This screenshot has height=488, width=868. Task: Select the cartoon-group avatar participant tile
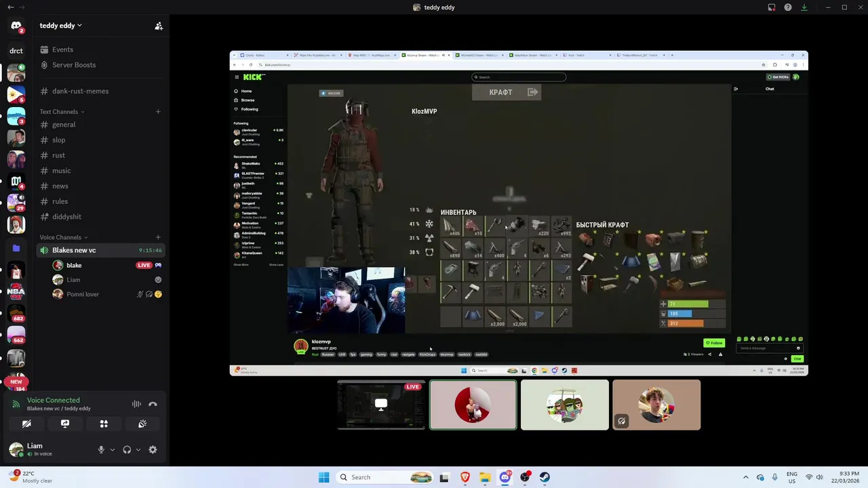[565, 405]
